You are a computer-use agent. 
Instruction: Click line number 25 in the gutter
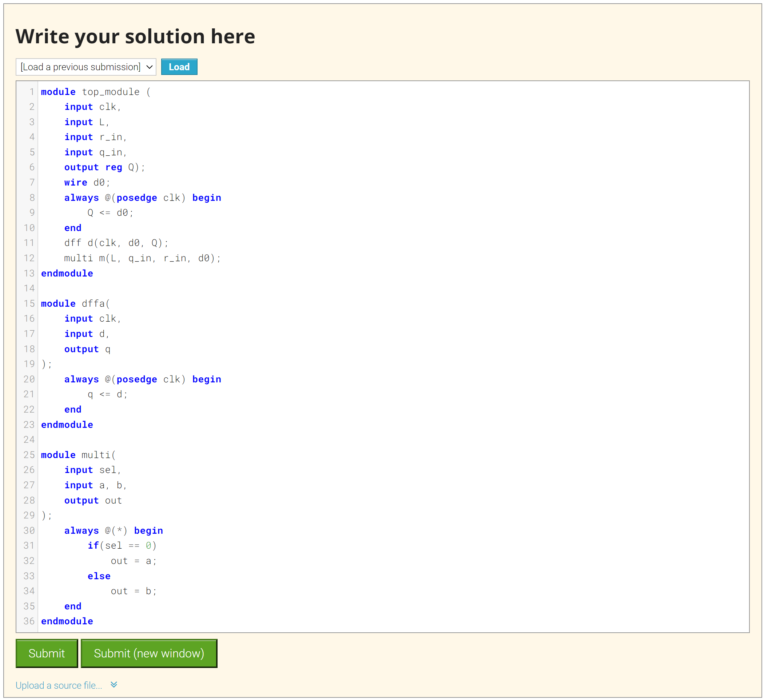[29, 455]
